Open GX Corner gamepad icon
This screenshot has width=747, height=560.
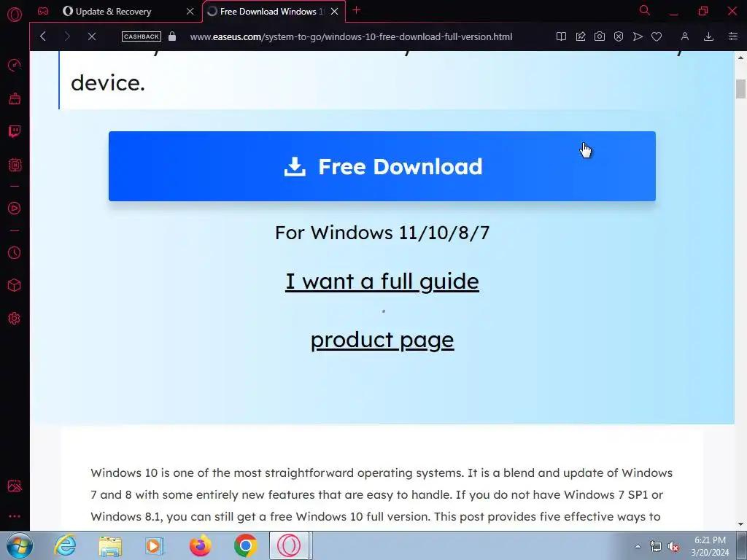[43, 11]
